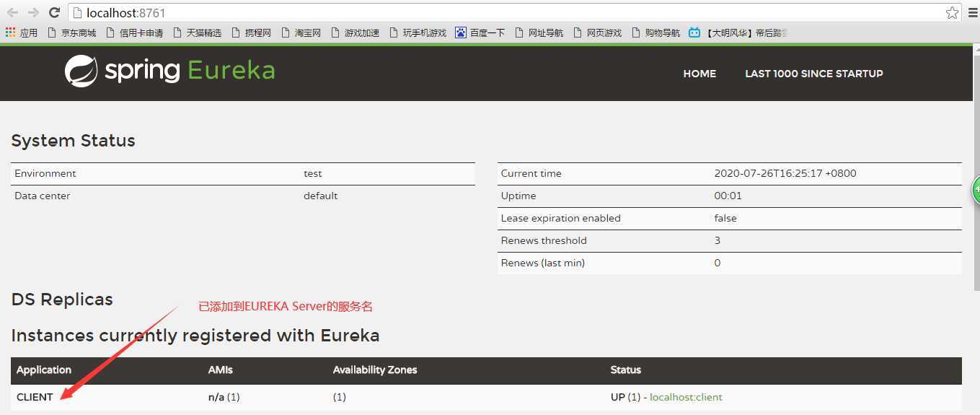
Task: Open the 大明风华 bookmark with TV icon
Action: (x=738, y=32)
